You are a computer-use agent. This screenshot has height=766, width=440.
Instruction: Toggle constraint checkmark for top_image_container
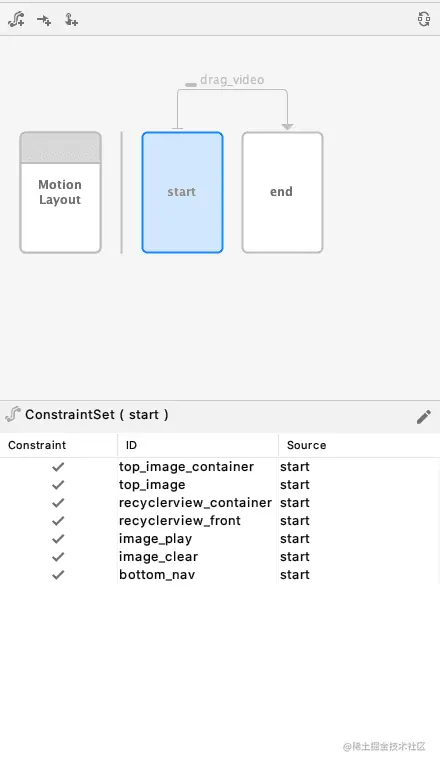coord(58,467)
